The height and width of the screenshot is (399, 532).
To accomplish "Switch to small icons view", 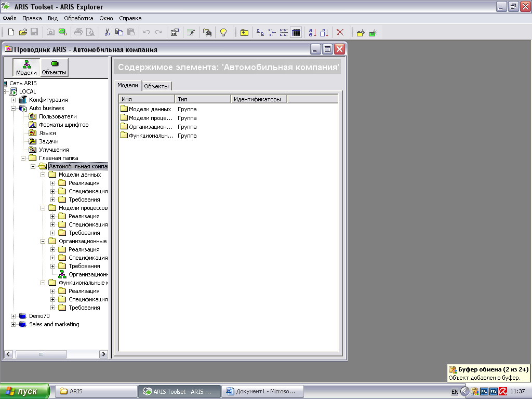I will pyautogui.click(x=272, y=32).
